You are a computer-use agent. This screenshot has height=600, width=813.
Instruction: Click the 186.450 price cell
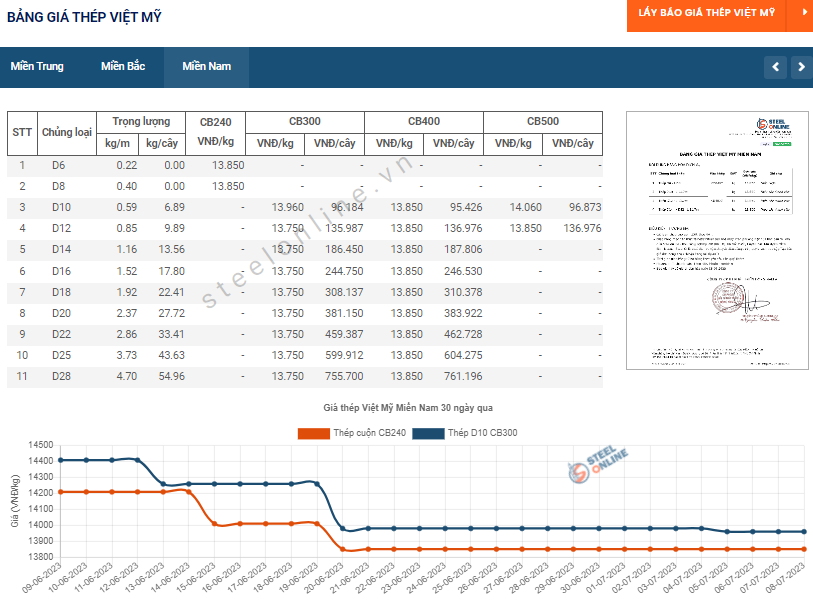pos(344,249)
